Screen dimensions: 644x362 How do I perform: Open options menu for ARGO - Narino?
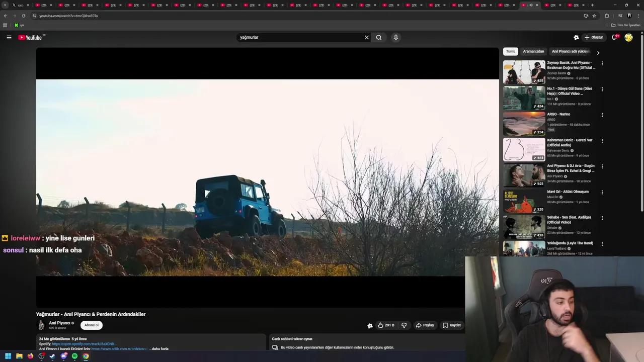tap(602, 115)
